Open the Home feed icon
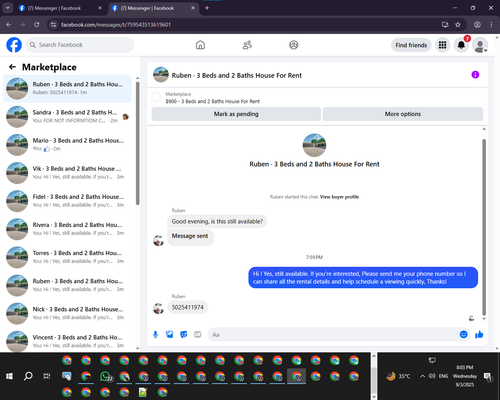The height and width of the screenshot is (400, 500). coord(200,45)
